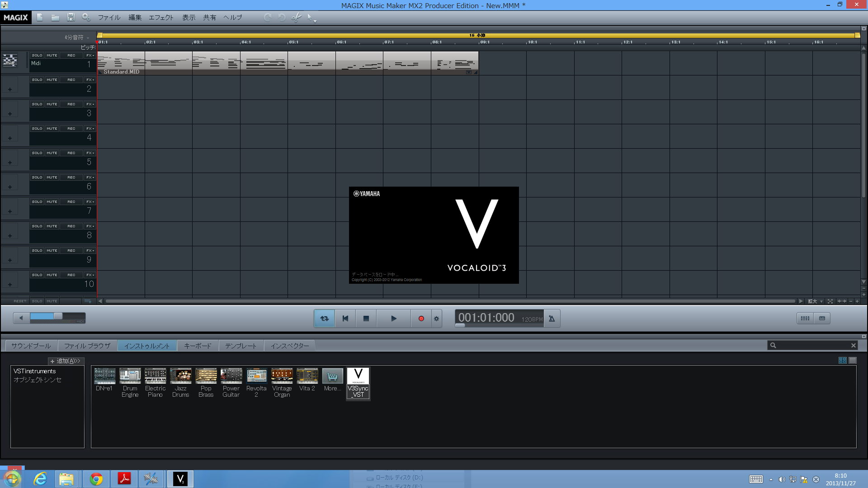Select the Jazz Drums instrument
The height and width of the screenshot is (488, 868).
click(180, 383)
